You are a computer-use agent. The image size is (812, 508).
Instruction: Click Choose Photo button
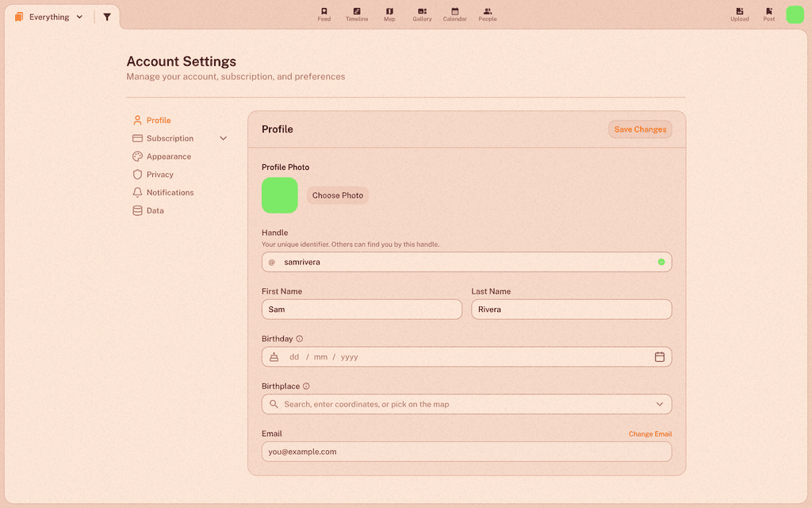(338, 195)
